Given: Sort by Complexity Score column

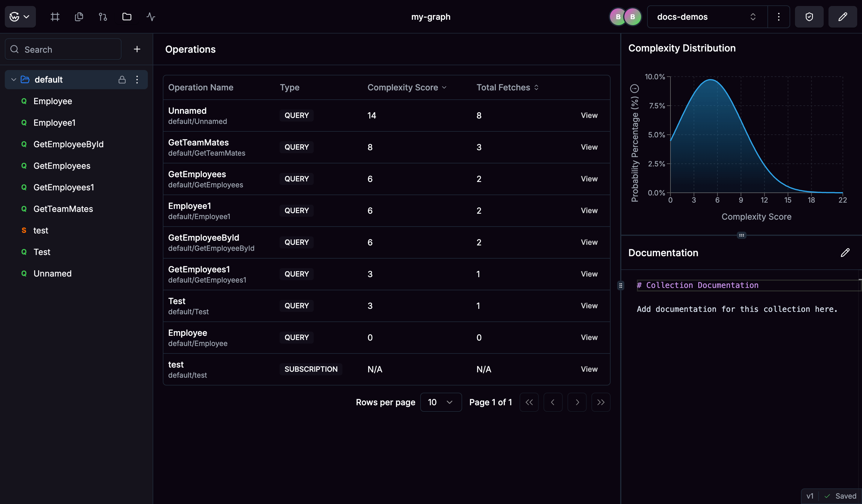Looking at the screenshot, I should (407, 87).
